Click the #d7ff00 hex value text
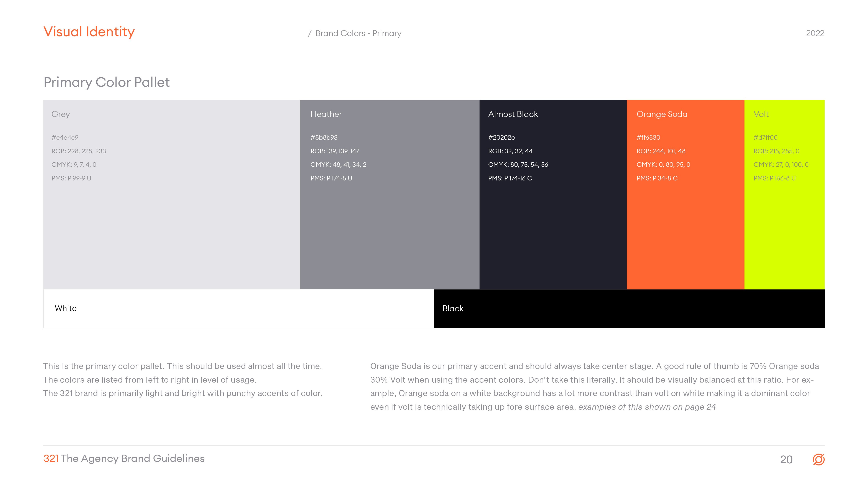868x488 pixels. 765,138
